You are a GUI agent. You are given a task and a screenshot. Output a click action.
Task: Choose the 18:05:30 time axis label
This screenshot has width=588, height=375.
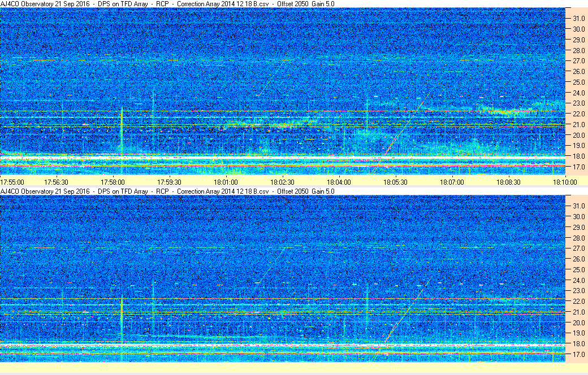pos(395,182)
